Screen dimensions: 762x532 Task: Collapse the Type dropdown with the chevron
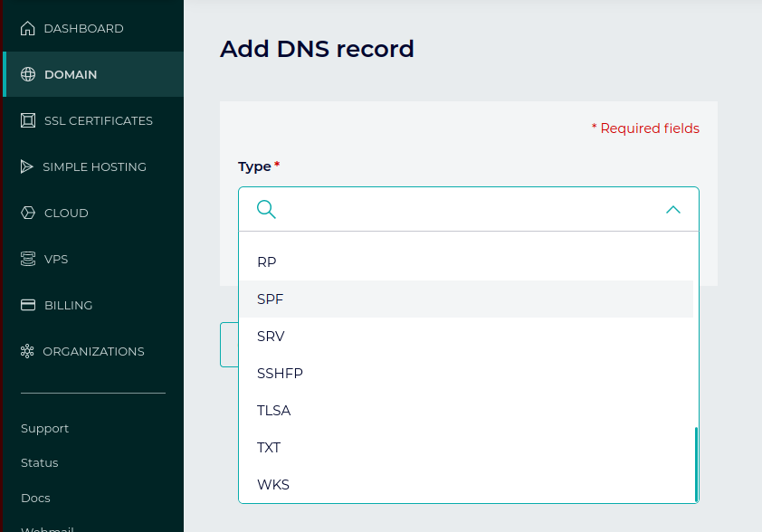673,209
